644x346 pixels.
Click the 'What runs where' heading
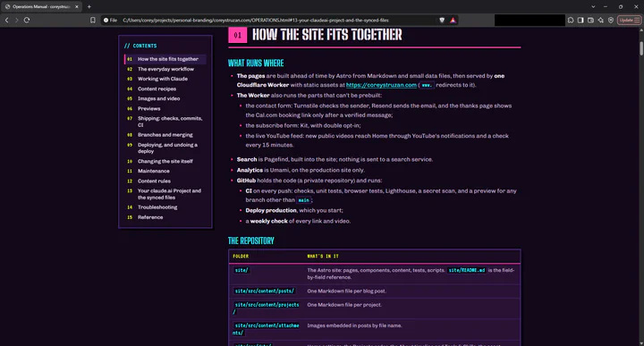pos(256,63)
